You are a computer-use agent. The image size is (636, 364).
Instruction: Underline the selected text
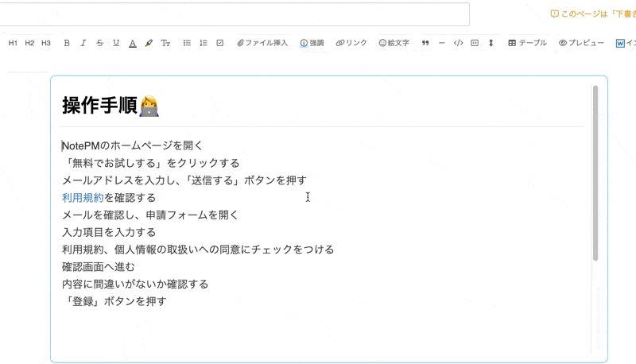[116, 43]
